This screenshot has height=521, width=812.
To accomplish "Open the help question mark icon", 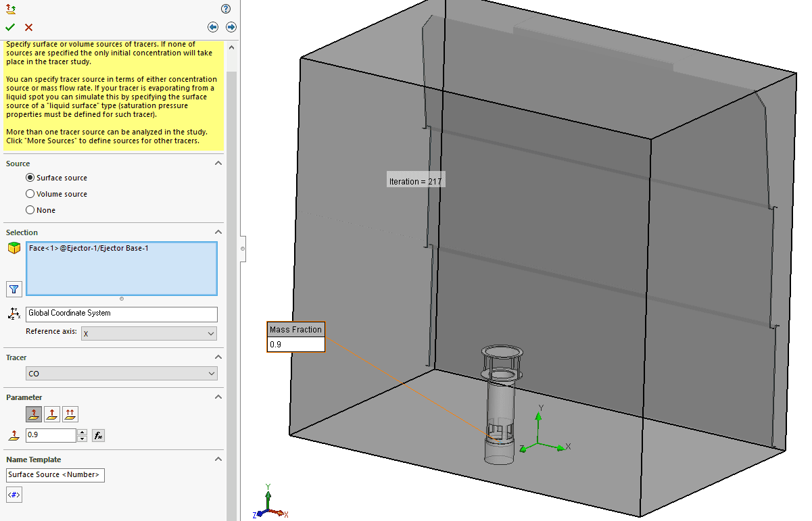I will tap(226, 9).
